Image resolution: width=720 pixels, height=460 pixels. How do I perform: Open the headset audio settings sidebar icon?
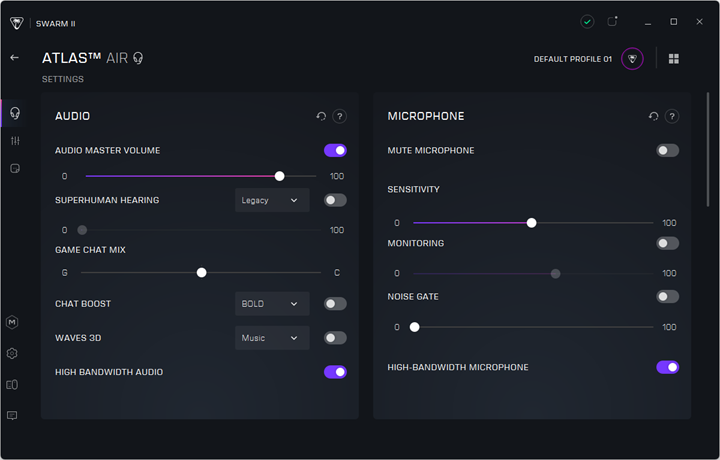(14, 113)
